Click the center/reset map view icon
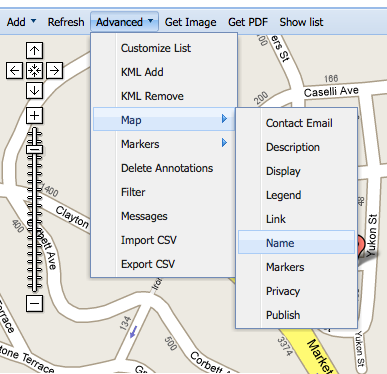This screenshot has width=387, height=374. pyautogui.click(x=34, y=70)
